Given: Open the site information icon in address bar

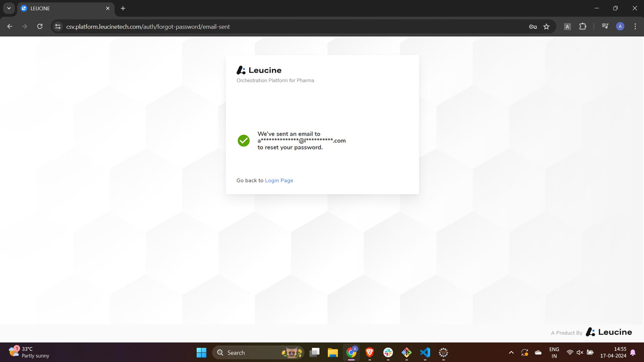Looking at the screenshot, I should pos(58,27).
